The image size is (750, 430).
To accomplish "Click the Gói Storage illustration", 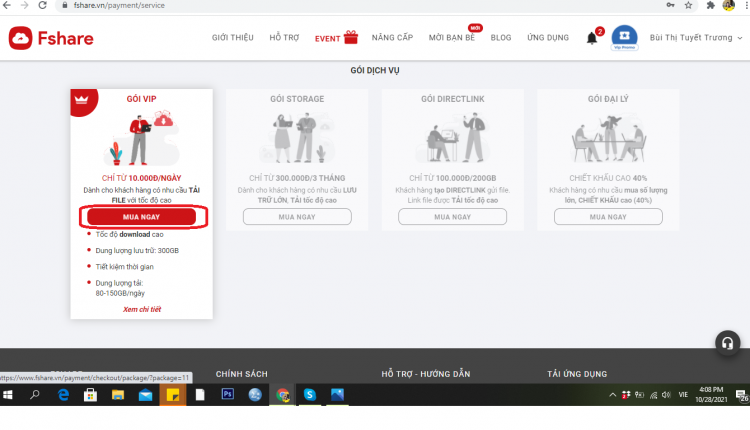I will point(297,138).
